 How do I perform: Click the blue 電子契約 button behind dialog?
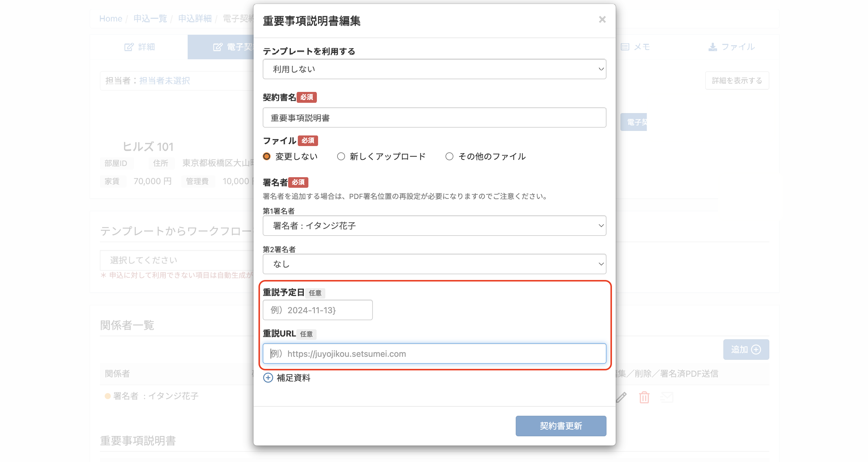[x=633, y=122]
